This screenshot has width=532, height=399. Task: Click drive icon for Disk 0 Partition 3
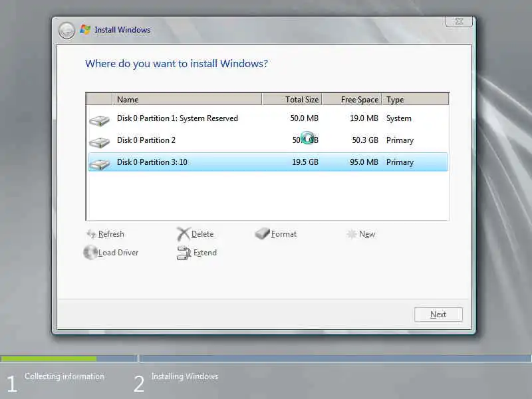pos(99,164)
